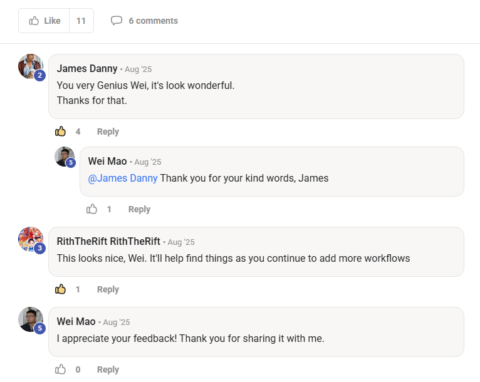Click the Like button on the post

coord(44,21)
